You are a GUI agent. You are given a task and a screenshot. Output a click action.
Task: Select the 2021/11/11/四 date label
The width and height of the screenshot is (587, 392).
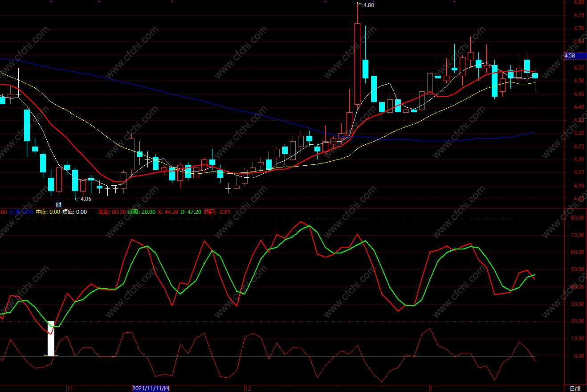pyautogui.click(x=151, y=388)
